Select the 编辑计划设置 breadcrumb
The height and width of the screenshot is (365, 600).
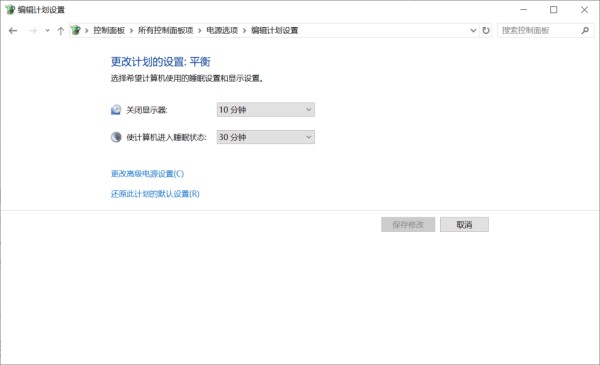pos(275,30)
